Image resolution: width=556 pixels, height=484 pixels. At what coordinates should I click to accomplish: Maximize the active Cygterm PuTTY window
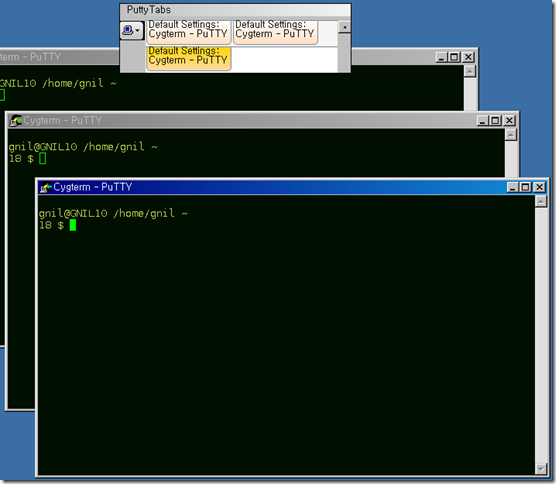526,187
